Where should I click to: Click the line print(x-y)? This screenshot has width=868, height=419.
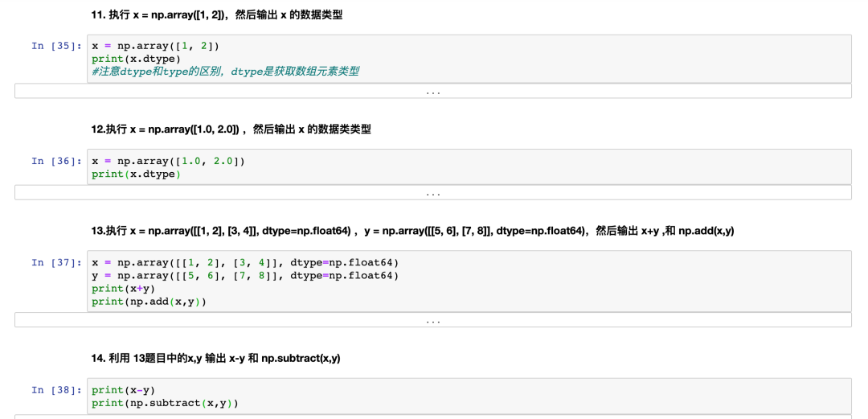[124, 390]
